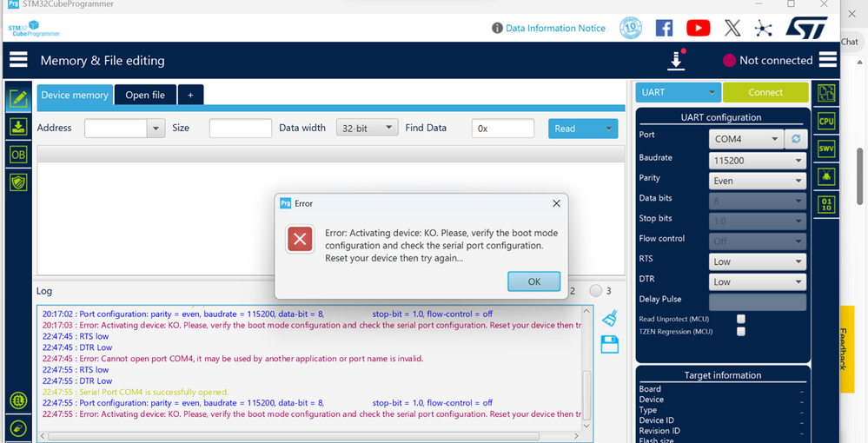Click into the Find Data 0x field
Viewport: 868px width, 443px height.
[503, 129]
